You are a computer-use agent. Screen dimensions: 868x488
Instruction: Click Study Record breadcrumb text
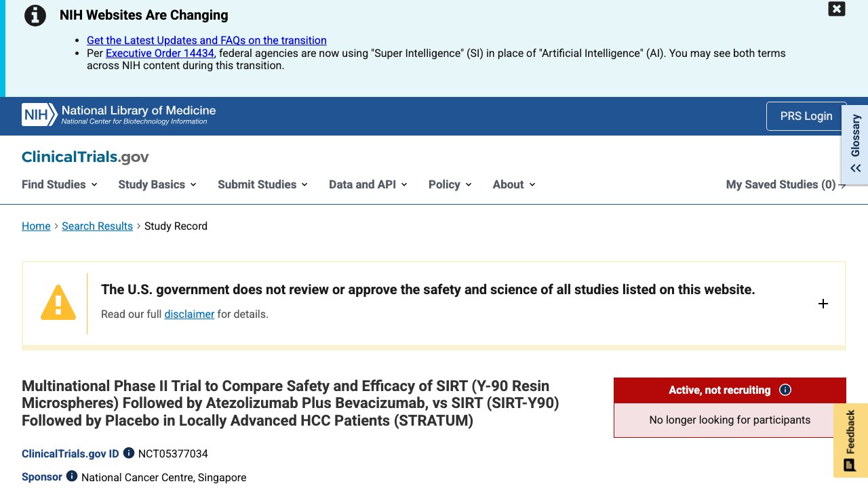click(x=176, y=226)
